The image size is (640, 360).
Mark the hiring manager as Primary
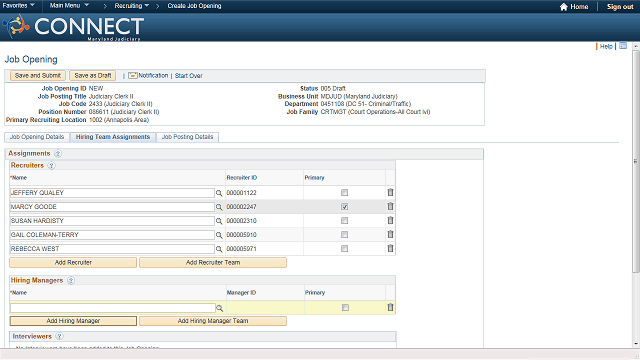[x=345, y=308]
